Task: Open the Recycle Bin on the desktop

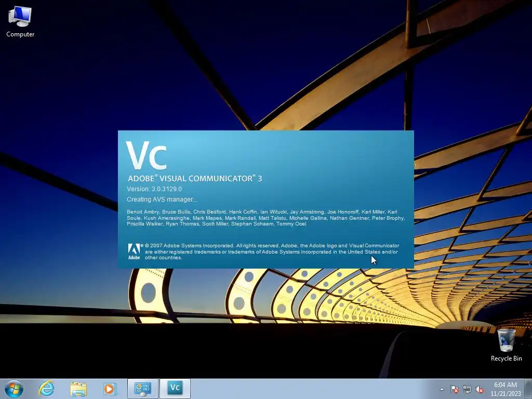Action: click(x=506, y=345)
